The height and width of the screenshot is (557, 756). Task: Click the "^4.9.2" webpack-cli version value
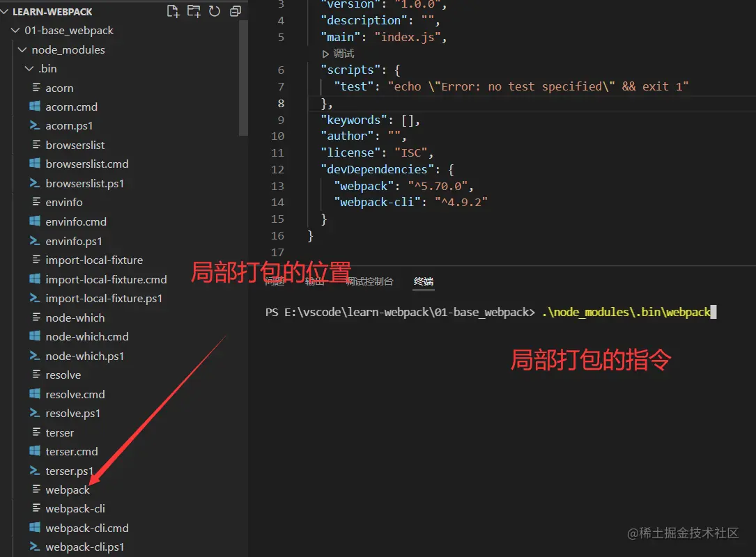pyautogui.click(x=461, y=203)
